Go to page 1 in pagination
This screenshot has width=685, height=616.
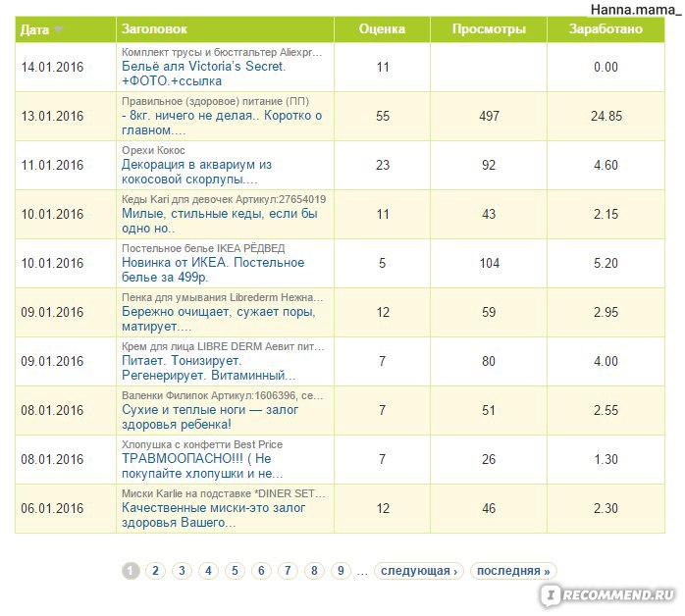point(131,571)
